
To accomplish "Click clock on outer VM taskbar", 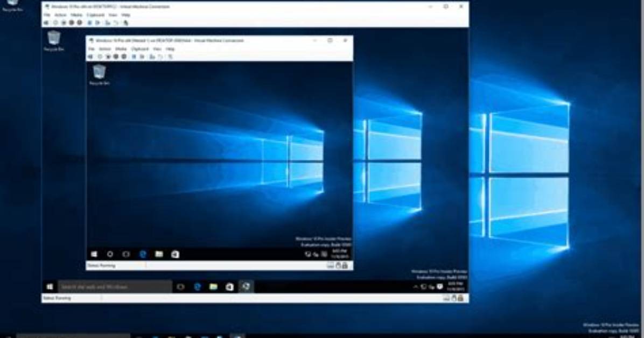I will (455, 286).
